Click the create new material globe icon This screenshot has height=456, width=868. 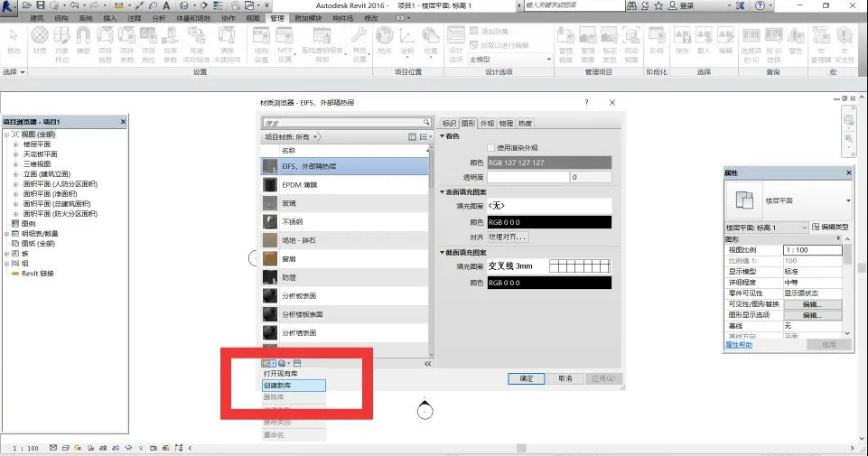pyautogui.click(x=284, y=364)
